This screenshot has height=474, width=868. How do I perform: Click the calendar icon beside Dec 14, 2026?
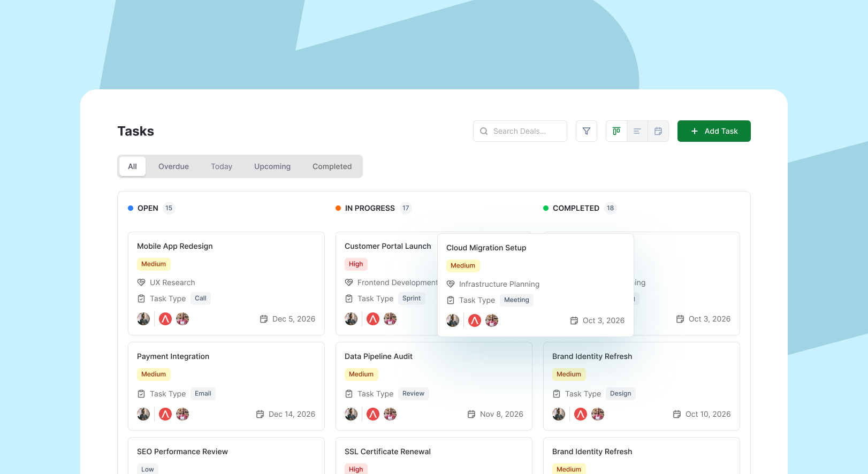click(260, 414)
